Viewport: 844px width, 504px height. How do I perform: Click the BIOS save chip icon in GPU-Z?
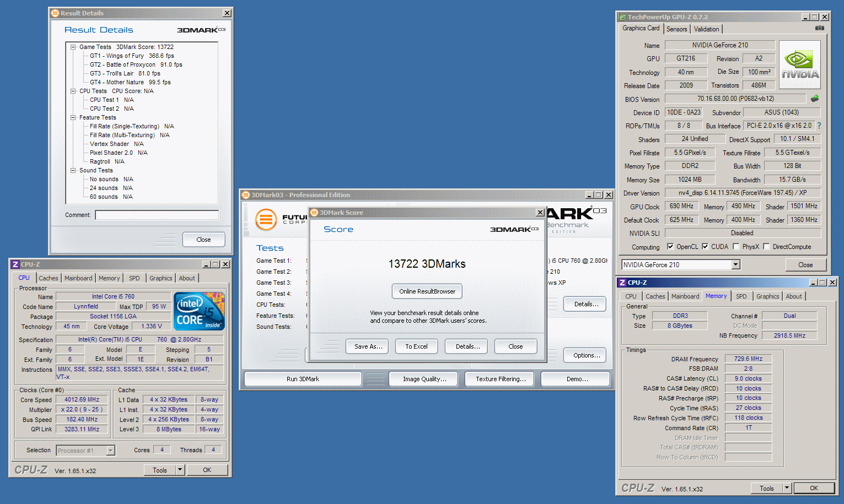[814, 99]
